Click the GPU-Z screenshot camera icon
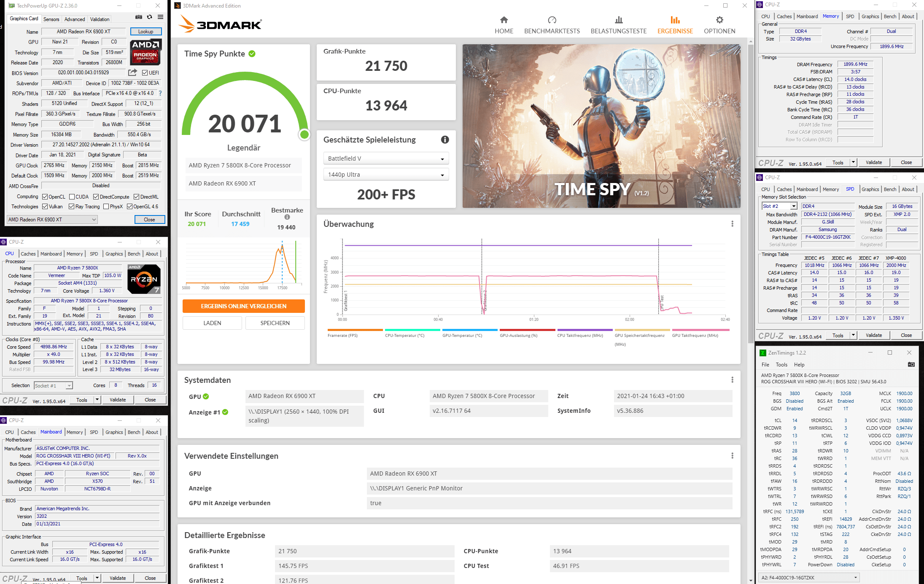This screenshot has height=584, width=924. [138, 17]
